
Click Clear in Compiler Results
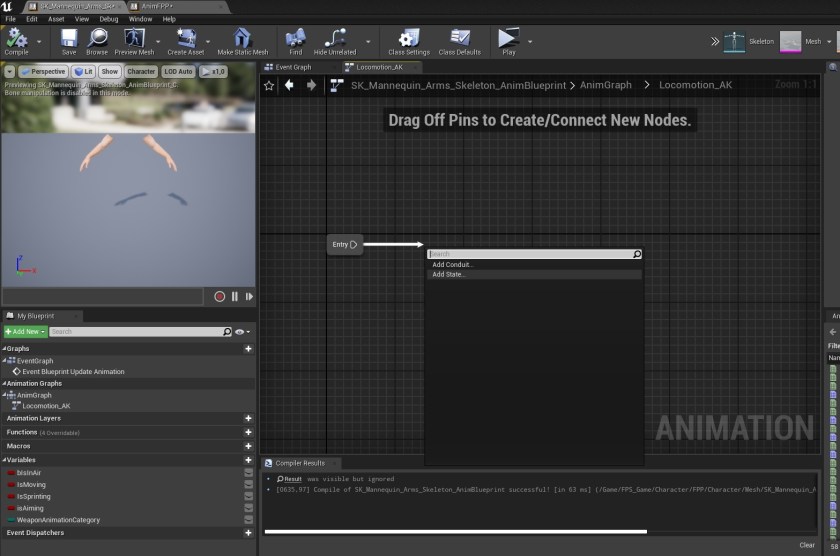click(806, 545)
